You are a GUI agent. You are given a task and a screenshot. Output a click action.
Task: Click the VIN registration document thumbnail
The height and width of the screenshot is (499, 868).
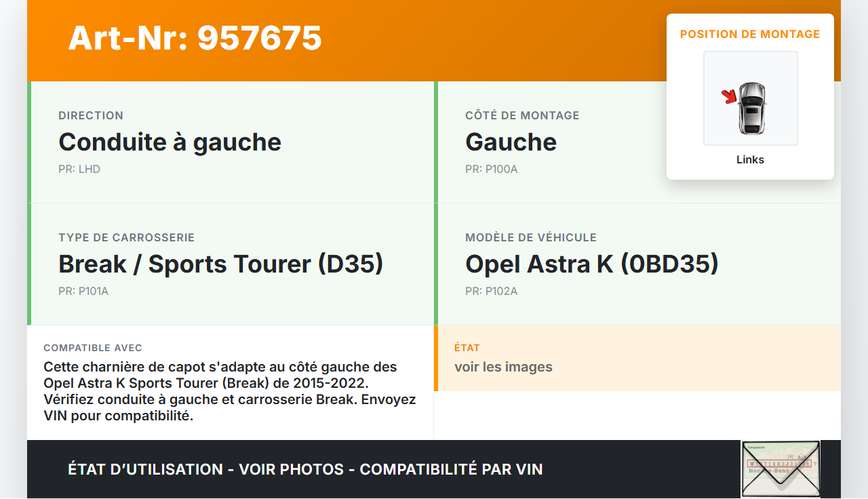[781, 469]
